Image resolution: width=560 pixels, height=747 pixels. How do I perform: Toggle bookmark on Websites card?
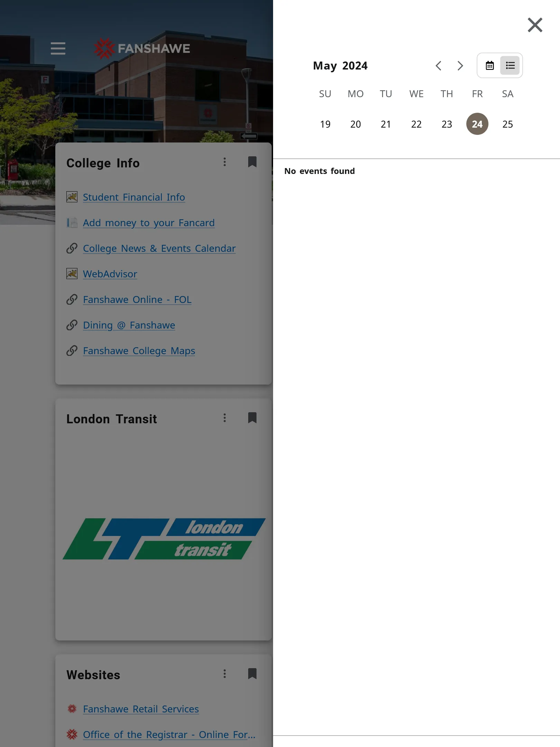point(252,674)
